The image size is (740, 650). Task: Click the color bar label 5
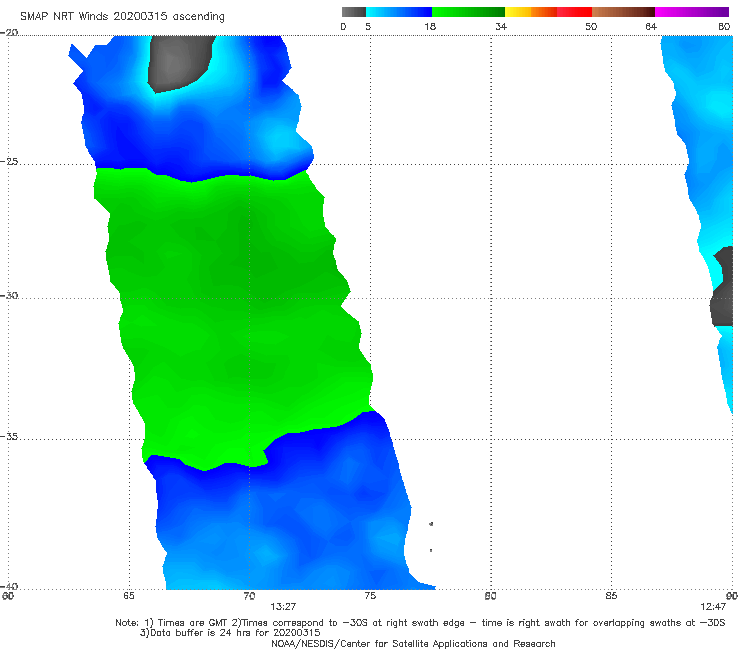coord(368,26)
